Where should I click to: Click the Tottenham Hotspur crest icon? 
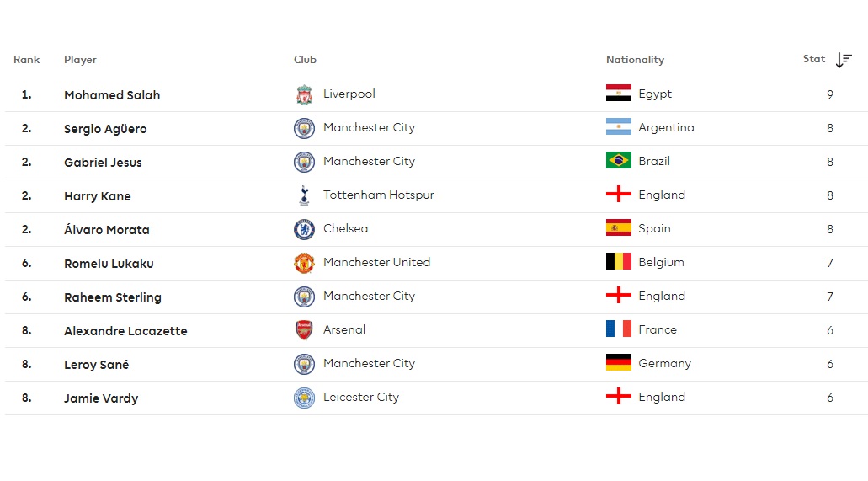[304, 195]
